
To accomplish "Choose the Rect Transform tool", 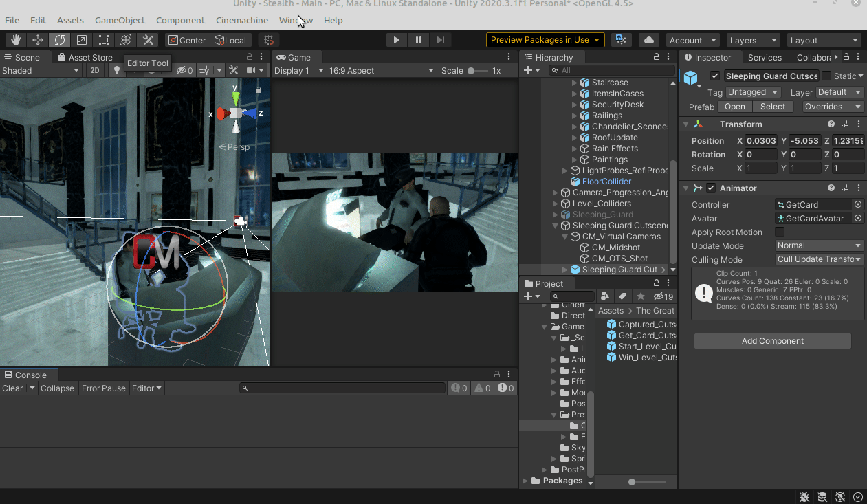I will (x=104, y=40).
